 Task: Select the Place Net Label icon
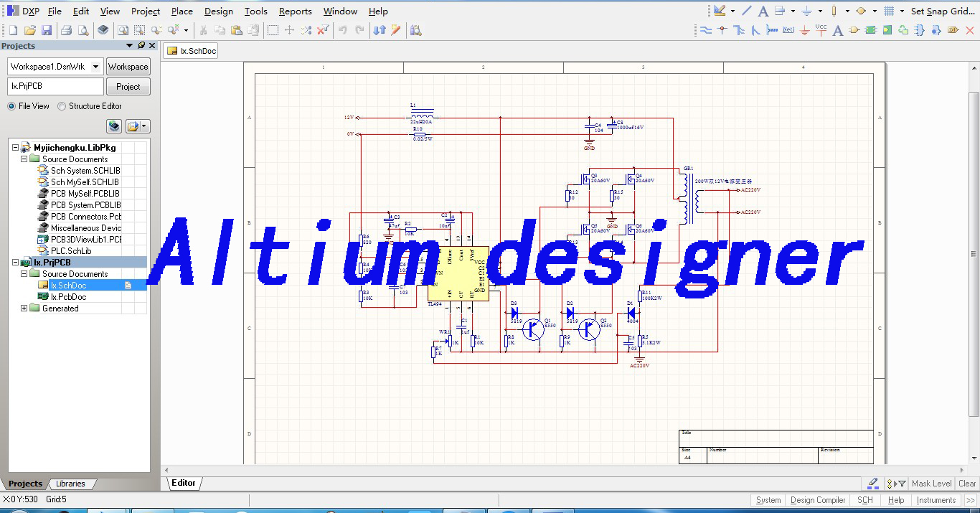click(788, 30)
